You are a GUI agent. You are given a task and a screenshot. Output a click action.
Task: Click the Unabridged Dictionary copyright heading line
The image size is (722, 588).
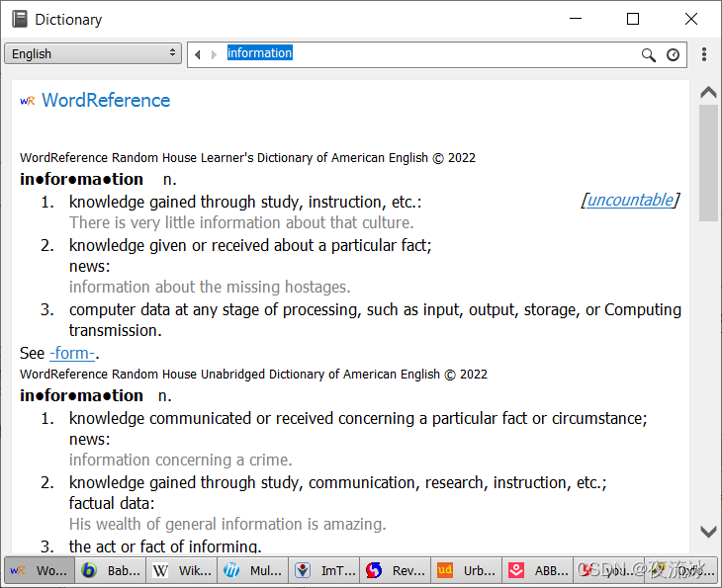point(253,375)
